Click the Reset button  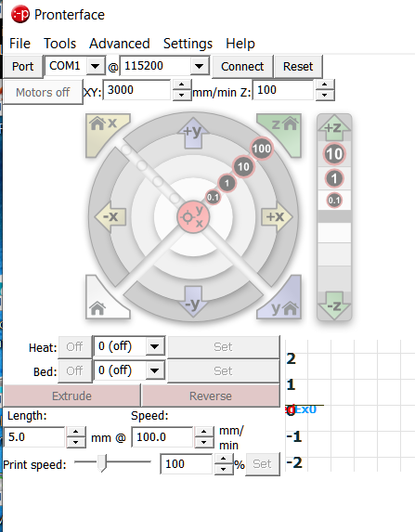[x=298, y=67]
